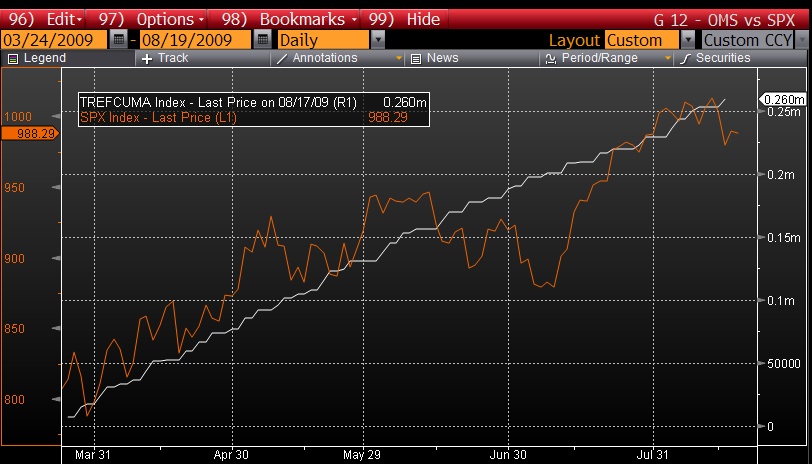Click the May 29 date label

pyautogui.click(x=361, y=455)
